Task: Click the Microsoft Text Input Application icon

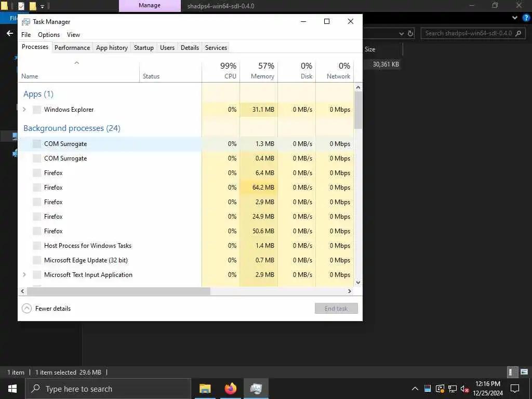Action: [37, 275]
